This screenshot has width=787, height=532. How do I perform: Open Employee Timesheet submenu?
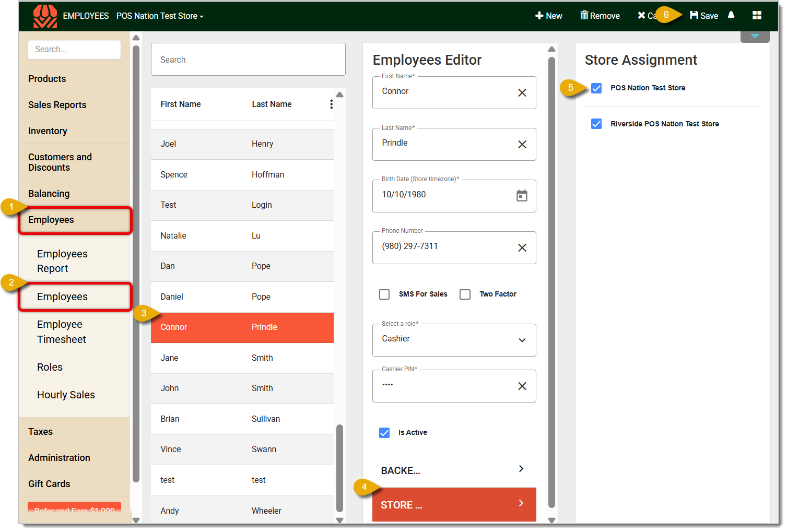click(74, 332)
